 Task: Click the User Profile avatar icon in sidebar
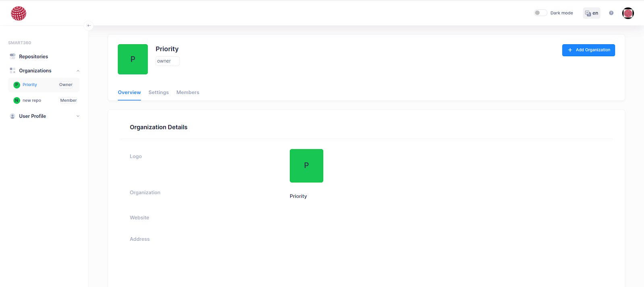click(12, 116)
